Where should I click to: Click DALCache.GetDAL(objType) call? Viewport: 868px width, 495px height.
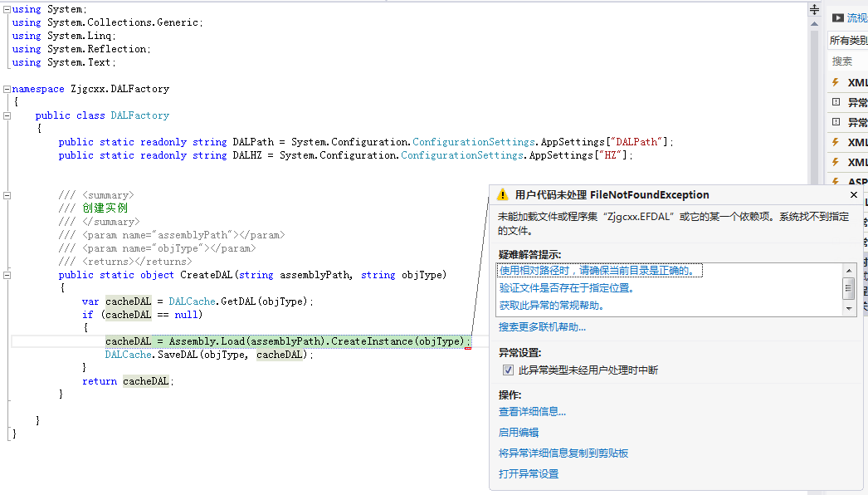(239, 301)
